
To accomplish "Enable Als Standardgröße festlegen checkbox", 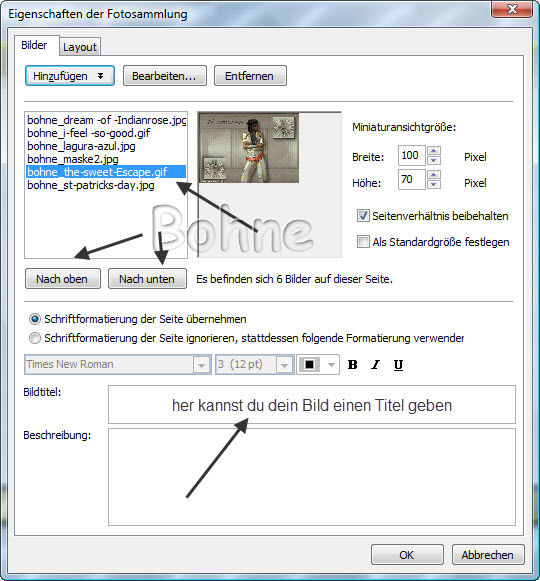I will click(363, 242).
